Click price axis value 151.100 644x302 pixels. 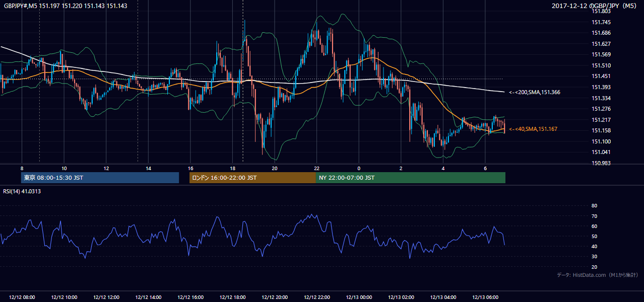click(601, 141)
